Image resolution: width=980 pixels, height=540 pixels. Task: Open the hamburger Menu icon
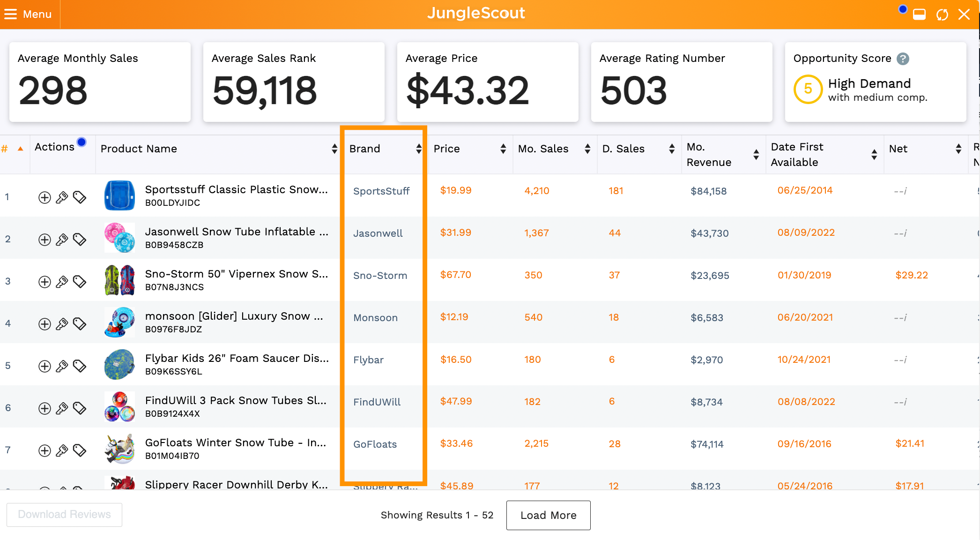click(10, 14)
